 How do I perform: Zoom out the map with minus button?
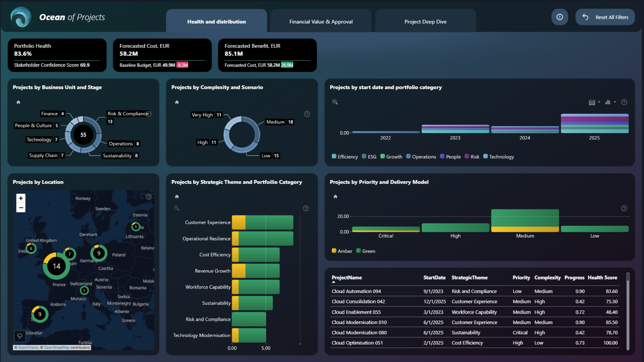click(x=21, y=208)
